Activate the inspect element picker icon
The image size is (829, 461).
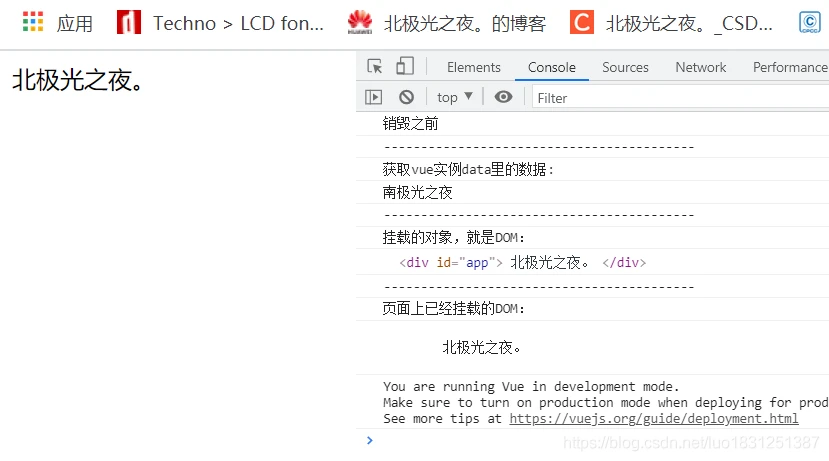click(x=375, y=67)
